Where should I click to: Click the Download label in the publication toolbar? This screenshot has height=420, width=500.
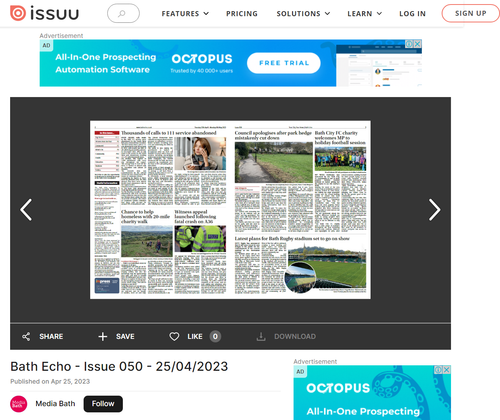tap(295, 337)
